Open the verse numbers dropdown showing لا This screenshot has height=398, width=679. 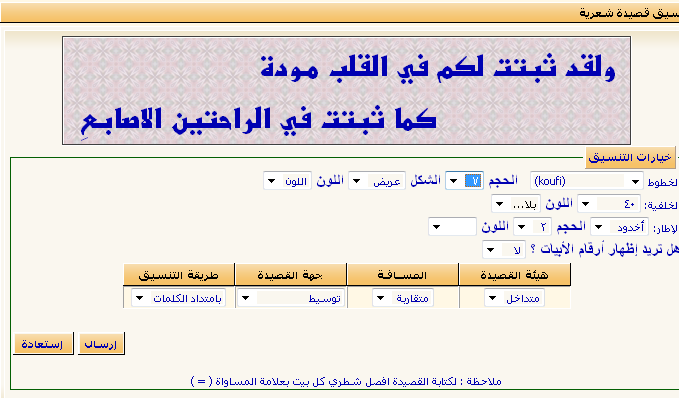pyautogui.click(x=504, y=250)
